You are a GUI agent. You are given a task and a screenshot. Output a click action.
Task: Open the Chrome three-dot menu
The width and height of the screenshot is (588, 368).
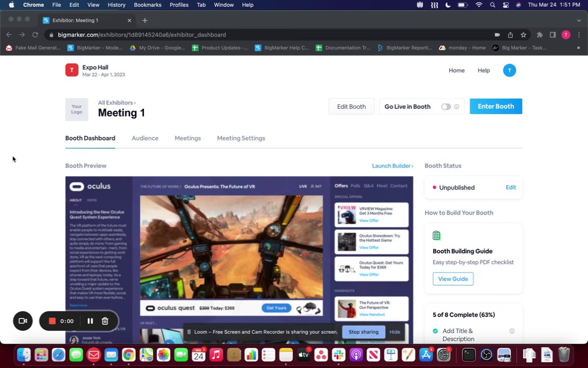(579, 35)
